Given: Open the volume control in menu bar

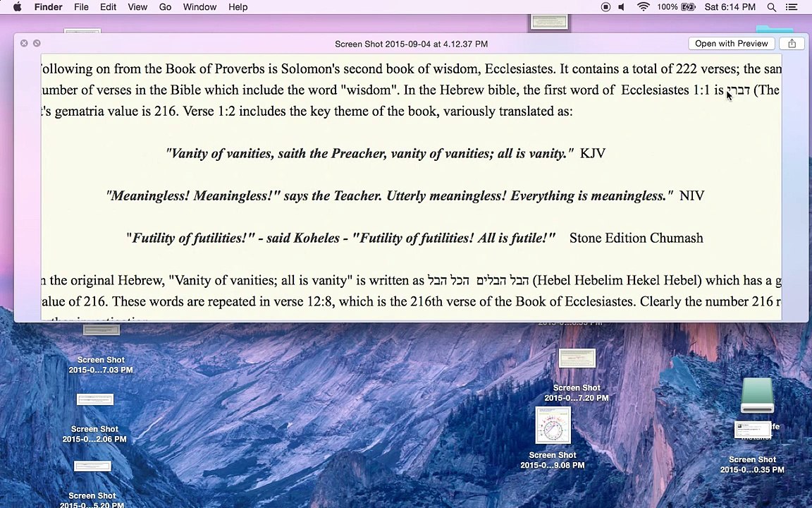Looking at the screenshot, I should click(x=622, y=7).
